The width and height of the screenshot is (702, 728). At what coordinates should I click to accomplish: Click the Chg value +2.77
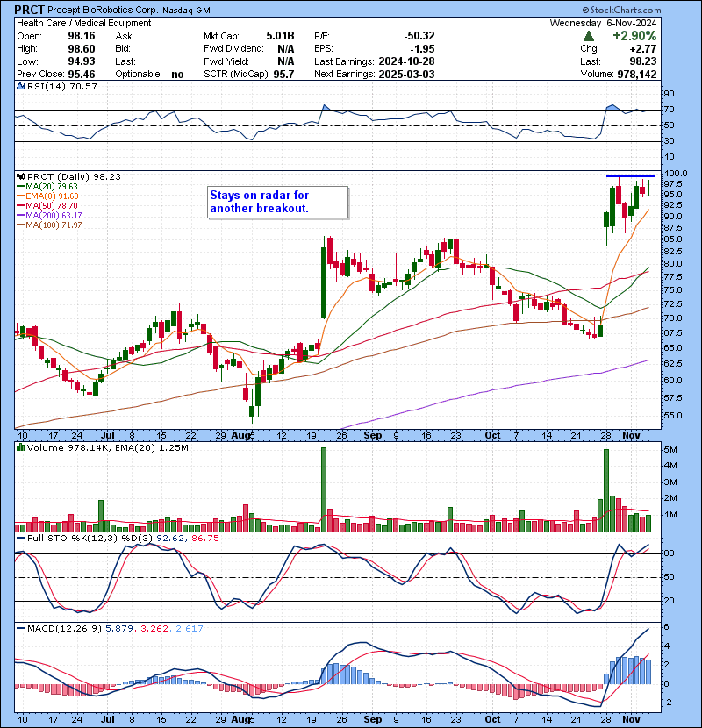(x=643, y=49)
